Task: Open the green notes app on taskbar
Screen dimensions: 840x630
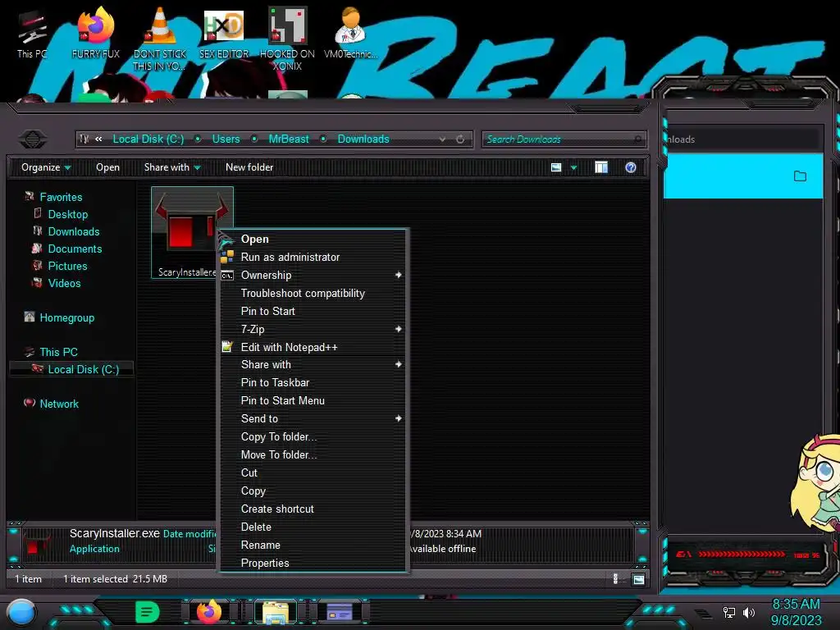Action: coord(148,612)
